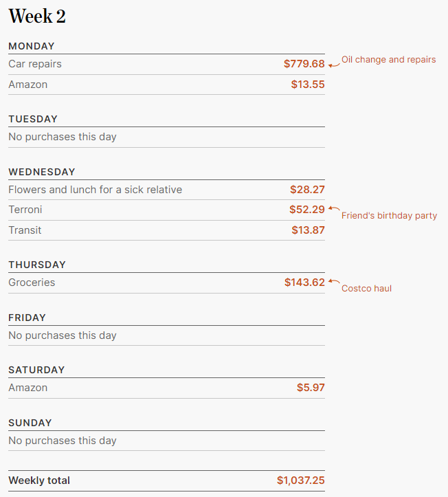Click the Friend's birthday party annotation

pyautogui.click(x=389, y=216)
